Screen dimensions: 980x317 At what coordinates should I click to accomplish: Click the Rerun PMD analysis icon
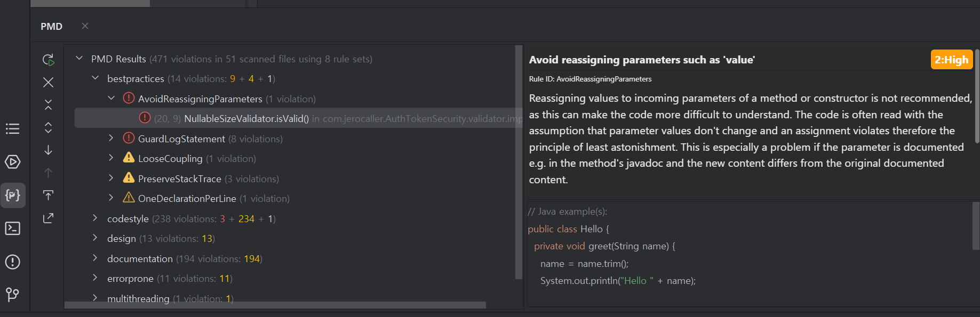48,60
